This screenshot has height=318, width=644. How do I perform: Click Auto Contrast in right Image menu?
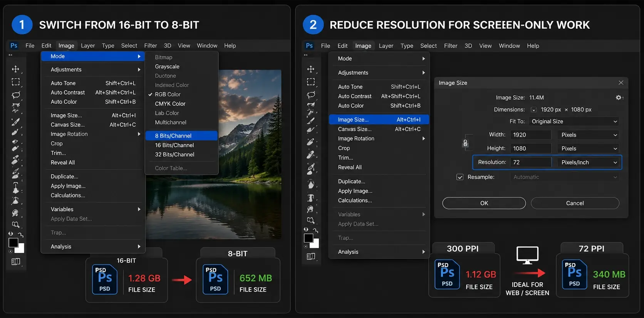(x=379, y=96)
